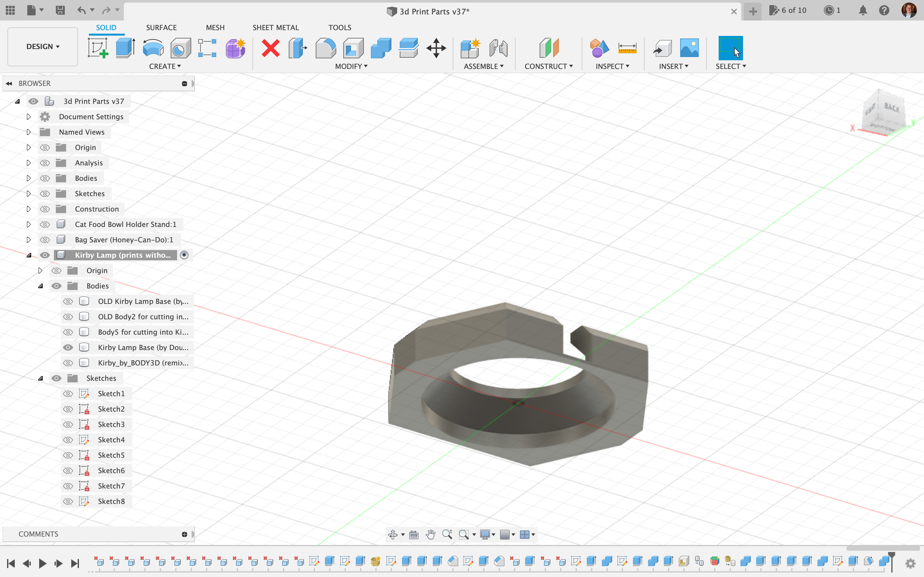Image resolution: width=924 pixels, height=577 pixels.
Task: Open the Joint tool in Assemble
Action: (x=498, y=48)
